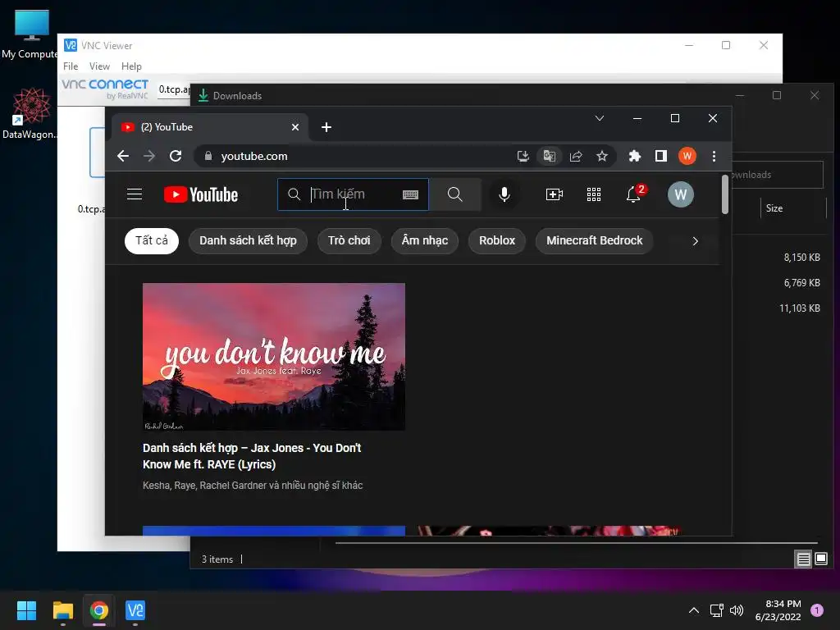Viewport: 840px width, 630px height.
Task: Open the Jax Jones mix title link
Action: (x=252, y=456)
